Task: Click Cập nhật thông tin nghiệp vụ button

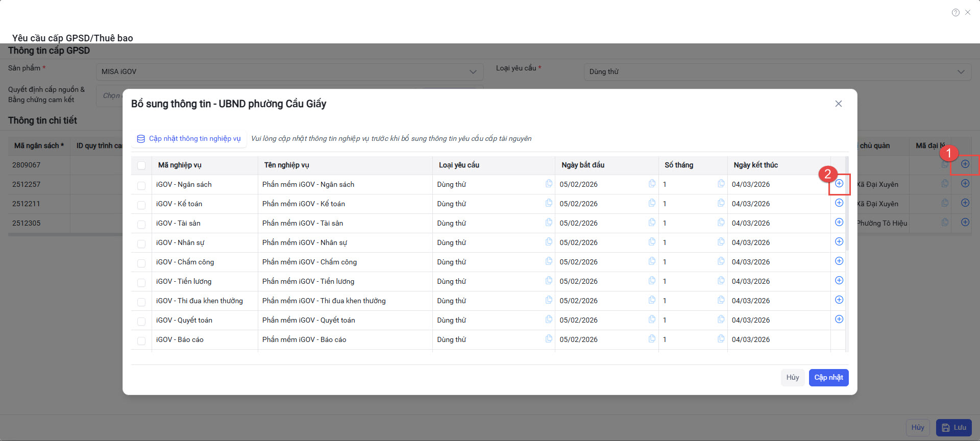Action: tap(189, 139)
